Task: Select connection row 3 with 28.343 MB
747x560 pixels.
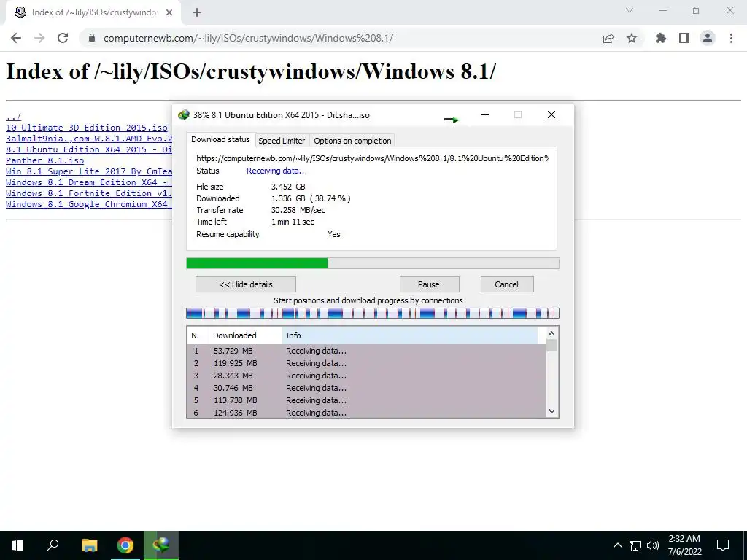Action: click(x=366, y=376)
